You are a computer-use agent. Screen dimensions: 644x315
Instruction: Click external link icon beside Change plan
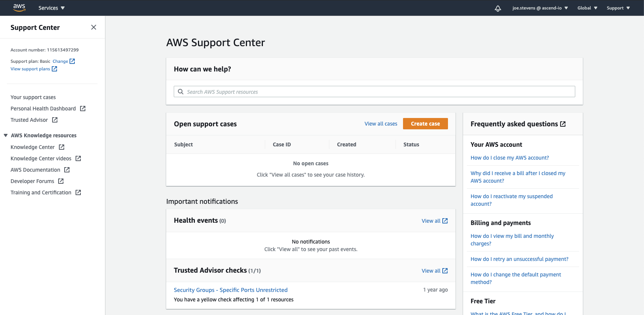point(72,61)
